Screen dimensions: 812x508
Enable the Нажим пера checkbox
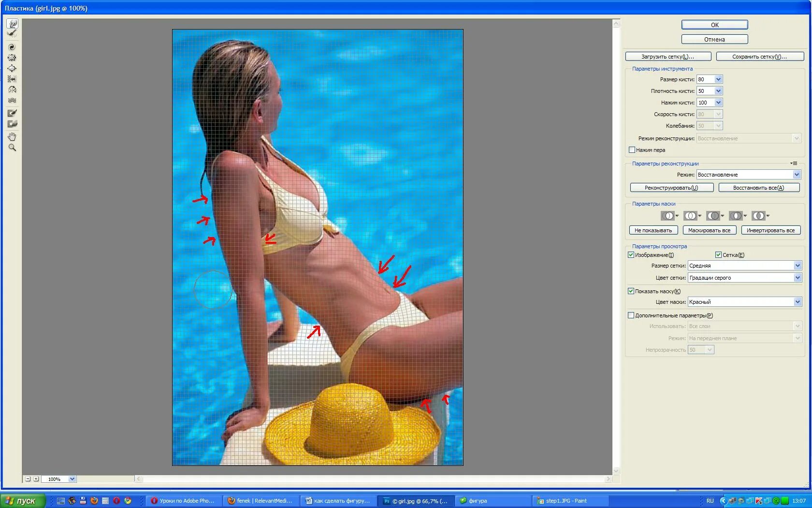point(632,150)
